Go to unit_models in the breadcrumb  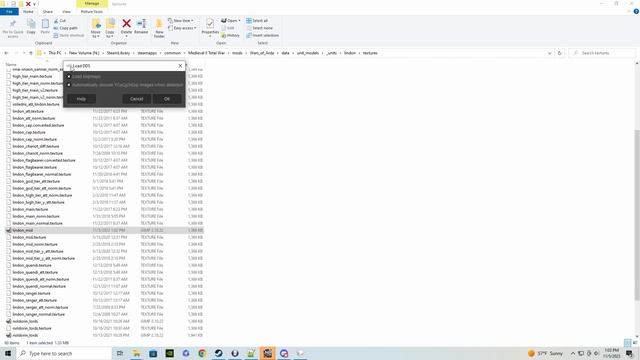308,53
